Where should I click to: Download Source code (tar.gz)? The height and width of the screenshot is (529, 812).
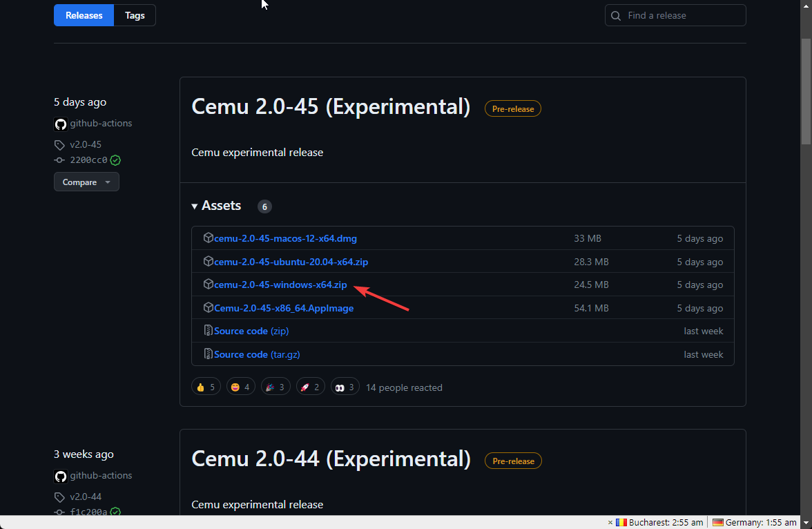pos(257,354)
